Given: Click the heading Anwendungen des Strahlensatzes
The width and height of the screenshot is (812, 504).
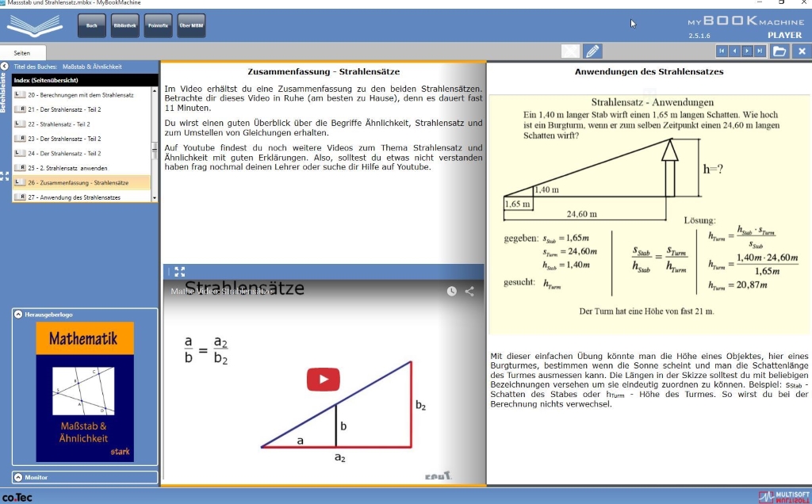Looking at the screenshot, I should pos(649,71).
